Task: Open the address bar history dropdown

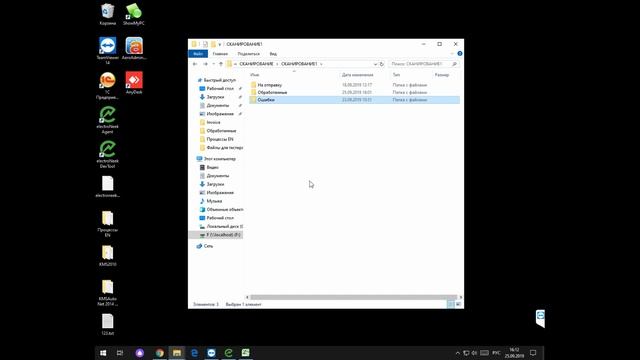Action: coord(375,64)
